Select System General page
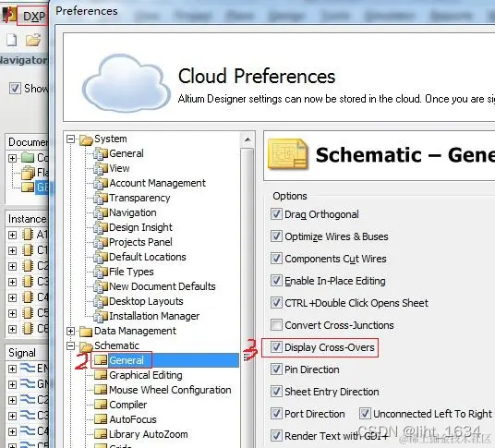The height and width of the screenshot is (448, 495). (127, 153)
